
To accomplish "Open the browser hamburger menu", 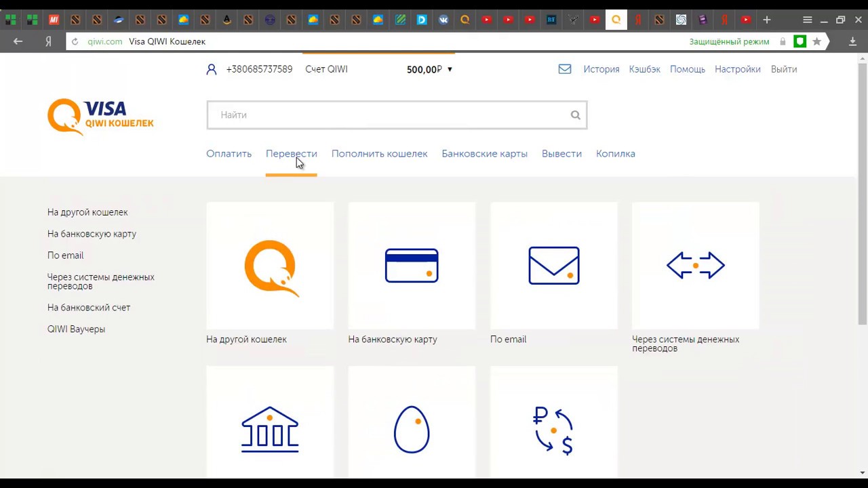I will tap(807, 20).
